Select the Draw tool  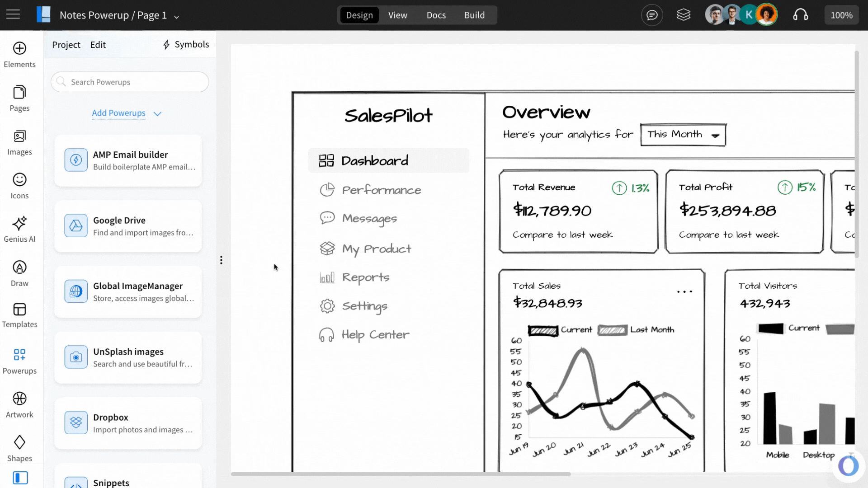[x=19, y=267]
